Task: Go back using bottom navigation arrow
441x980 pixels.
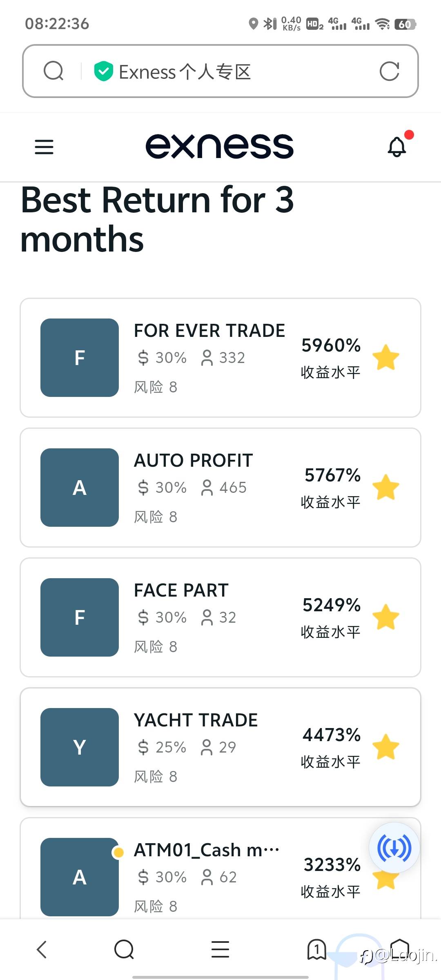Action: click(x=42, y=949)
